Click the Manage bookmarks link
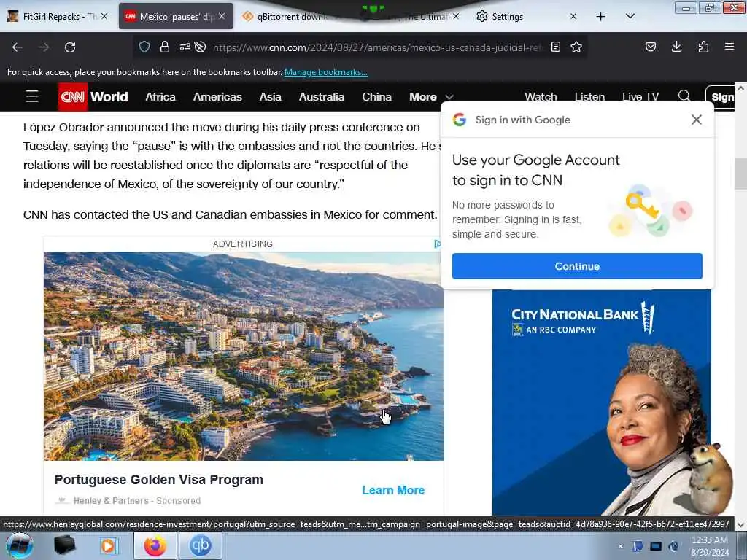 tap(326, 72)
